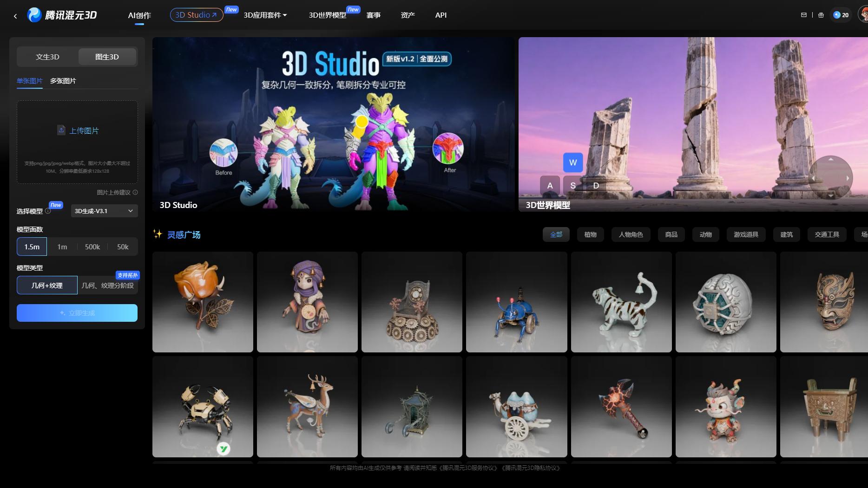Filter gallery by 商品
Image resolution: width=868 pixels, height=488 pixels.
(x=671, y=234)
